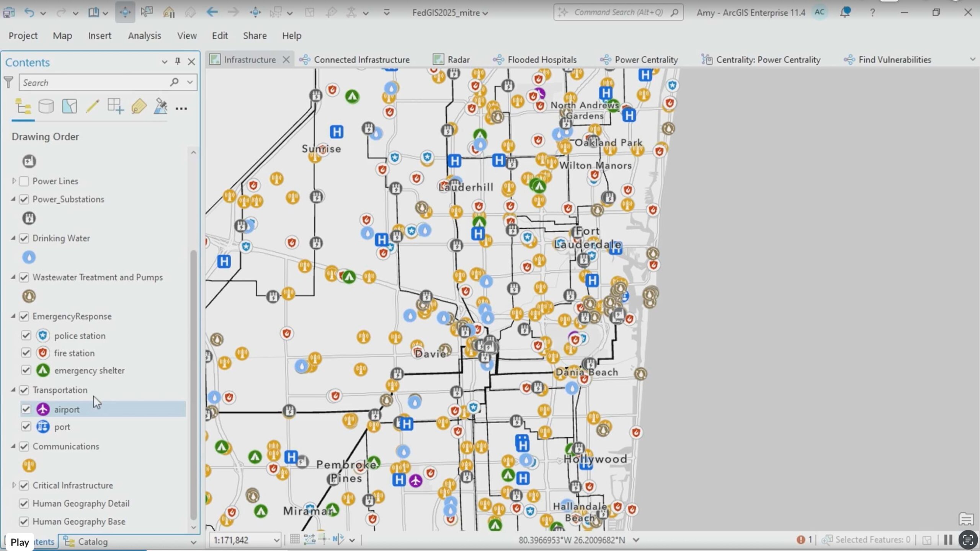
Task: Collapse the Drinking Water layer
Action: coord(13,238)
